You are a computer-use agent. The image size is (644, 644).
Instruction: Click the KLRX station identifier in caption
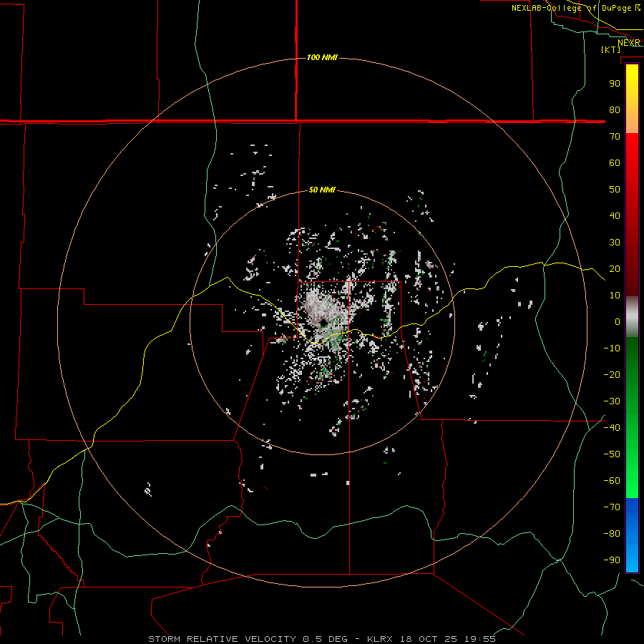tap(380, 639)
